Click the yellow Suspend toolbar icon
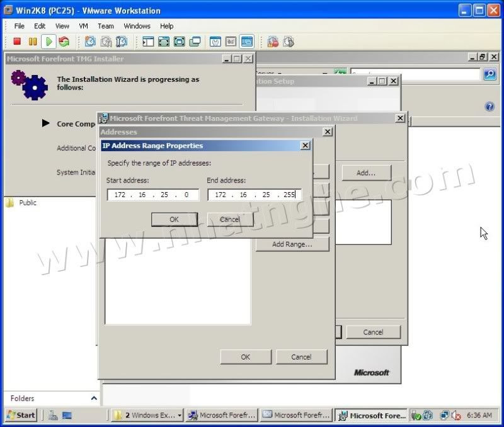This screenshot has width=504, height=427. click(33, 42)
